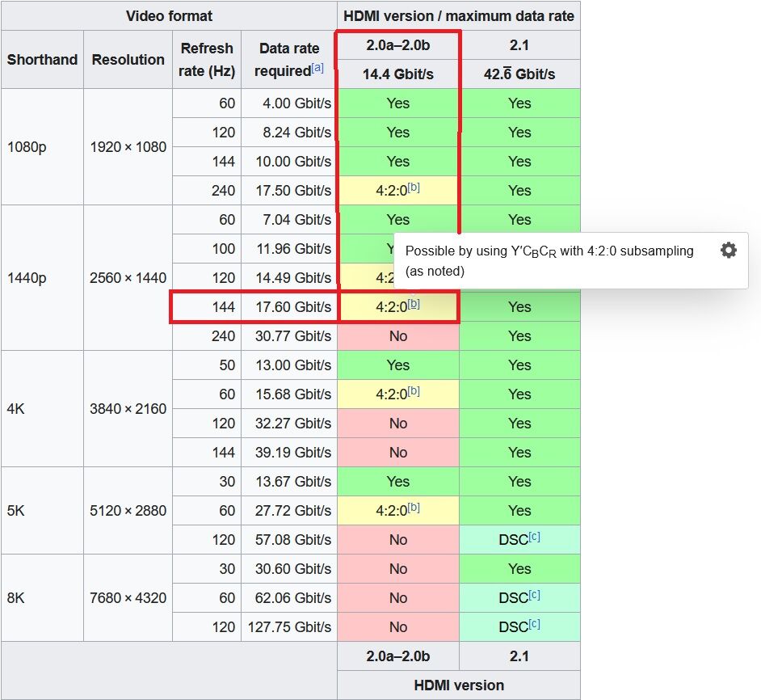This screenshot has width=761, height=700.
Task: Click the tooltip text 'Possible by using Y′CBCR'
Action: click(481, 251)
